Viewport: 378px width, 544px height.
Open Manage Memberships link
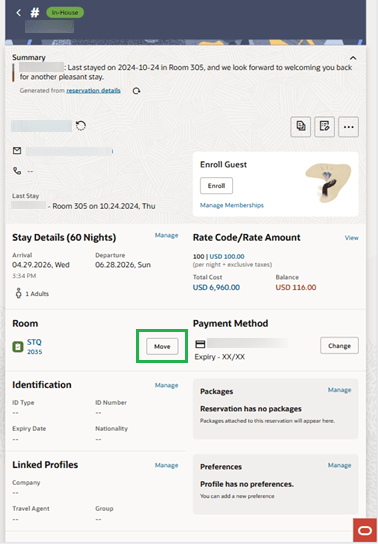232,205
